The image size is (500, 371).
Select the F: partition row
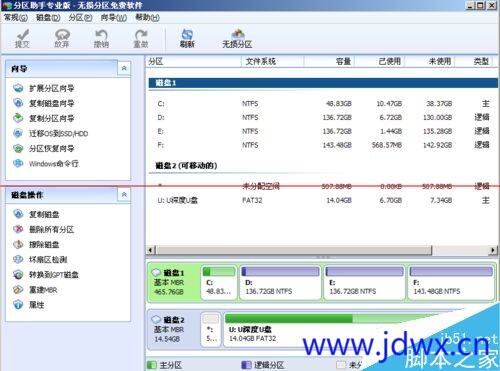pyautogui.click(x=323, y=145)
